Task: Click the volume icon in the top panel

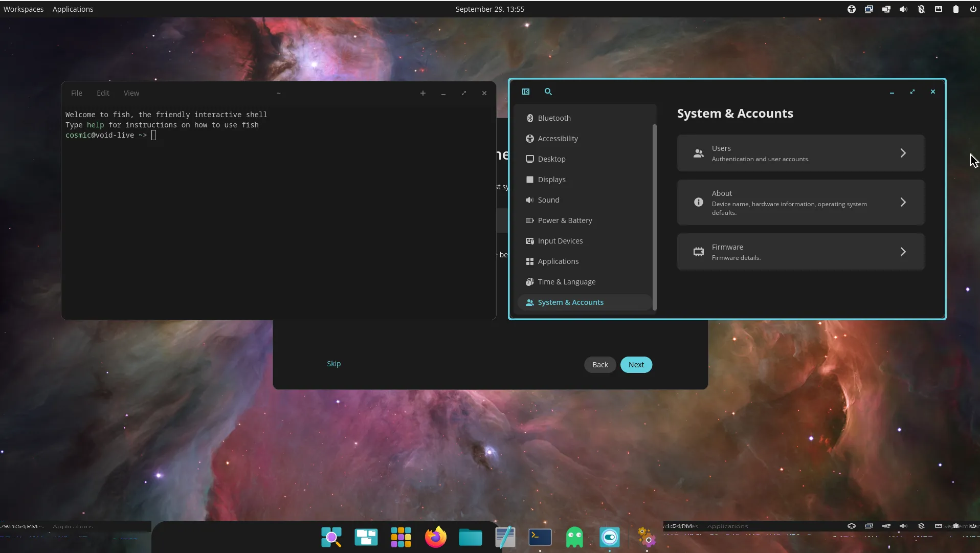Action: [903, 9]
